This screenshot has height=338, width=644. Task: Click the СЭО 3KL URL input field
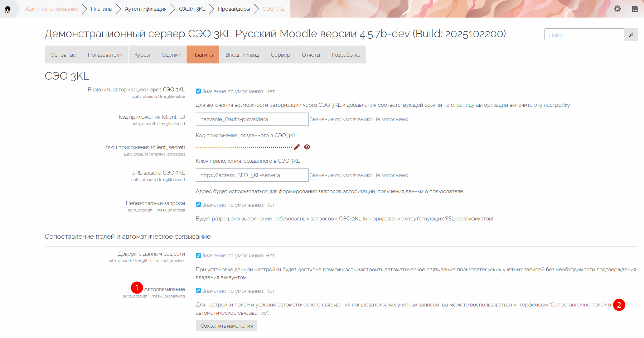(x=252, y=175)
